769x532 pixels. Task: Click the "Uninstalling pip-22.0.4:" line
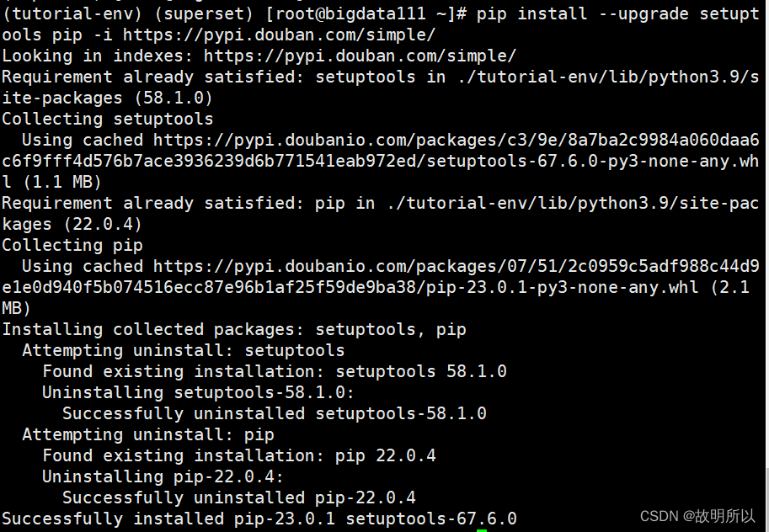(x=163, y=476)
